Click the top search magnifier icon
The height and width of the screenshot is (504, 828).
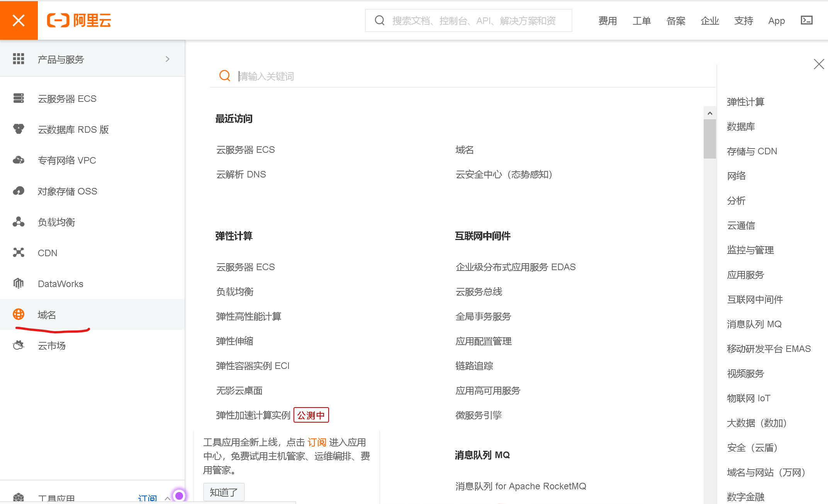coord(380,20)
